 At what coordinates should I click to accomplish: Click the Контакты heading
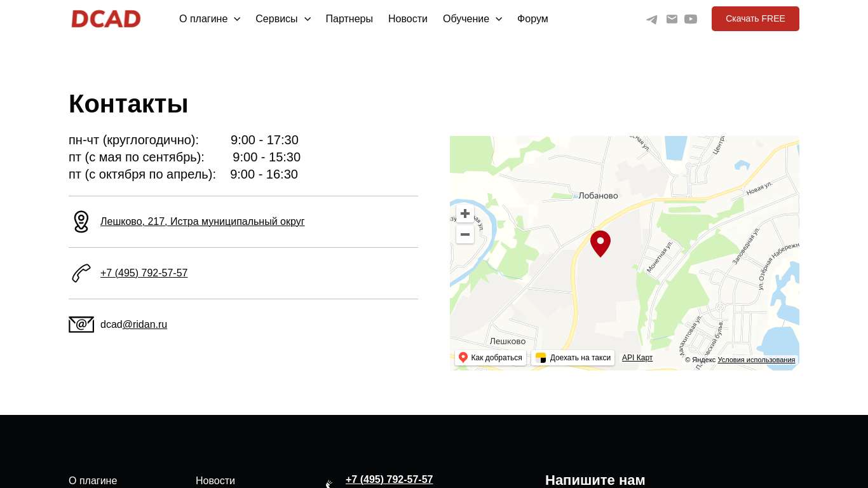[128, 104]
